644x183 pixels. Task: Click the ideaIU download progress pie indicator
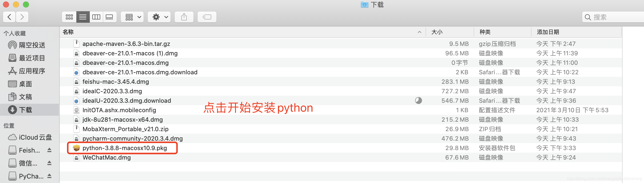tap(419, 100)
